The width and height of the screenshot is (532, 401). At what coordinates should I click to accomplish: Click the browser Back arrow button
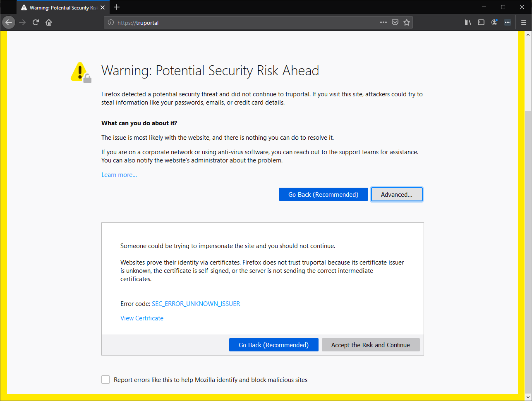[9, 22]
